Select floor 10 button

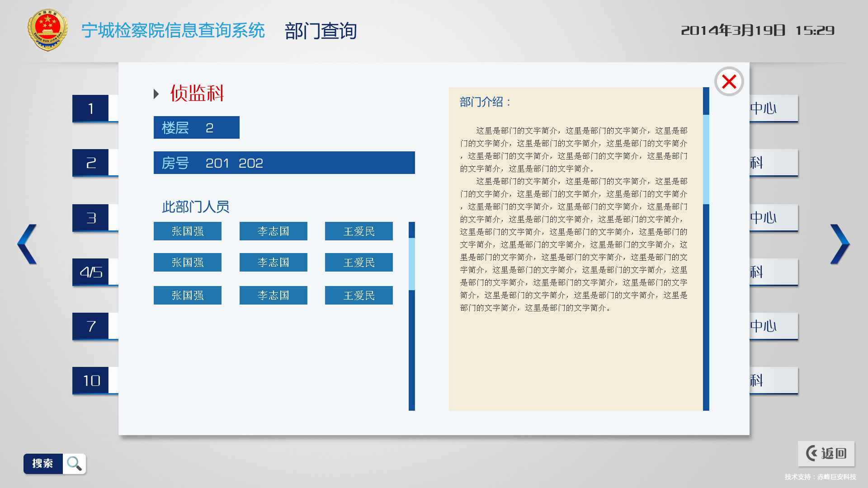pos(91,380)
